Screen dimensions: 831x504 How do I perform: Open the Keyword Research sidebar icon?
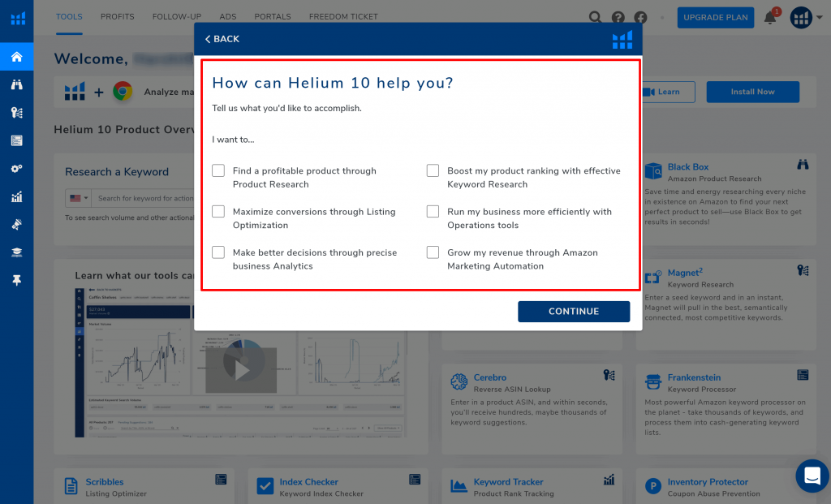(17, 113)
